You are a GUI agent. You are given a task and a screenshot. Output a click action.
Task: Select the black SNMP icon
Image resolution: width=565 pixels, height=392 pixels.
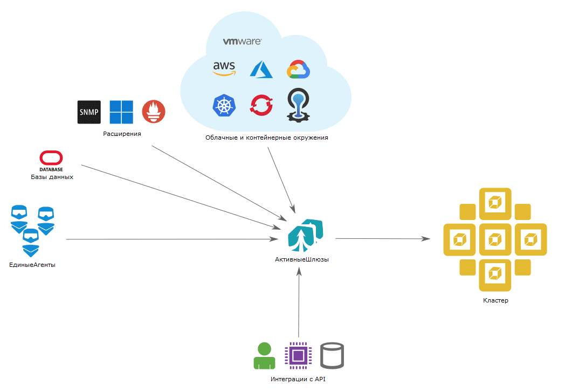(x=89, y=112)
